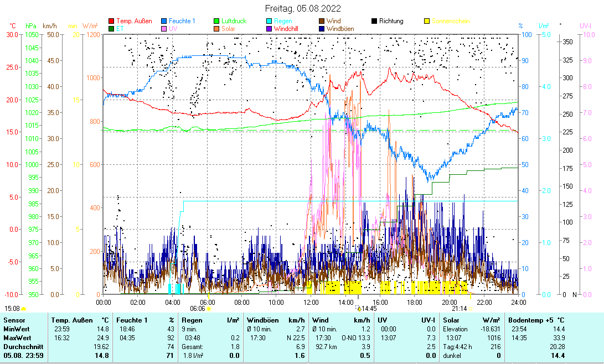The width and height of the screenshot is (604, 364).
Task: Click the rain total 1.8 l/m²
Action: 193,356
